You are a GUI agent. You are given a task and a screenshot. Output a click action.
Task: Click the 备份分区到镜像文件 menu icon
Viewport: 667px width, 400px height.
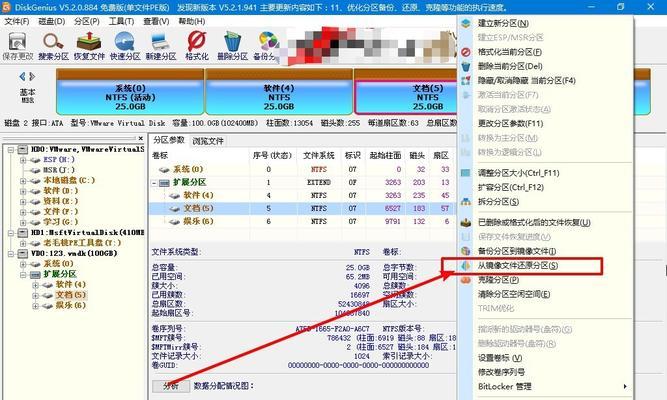[466, 251]
